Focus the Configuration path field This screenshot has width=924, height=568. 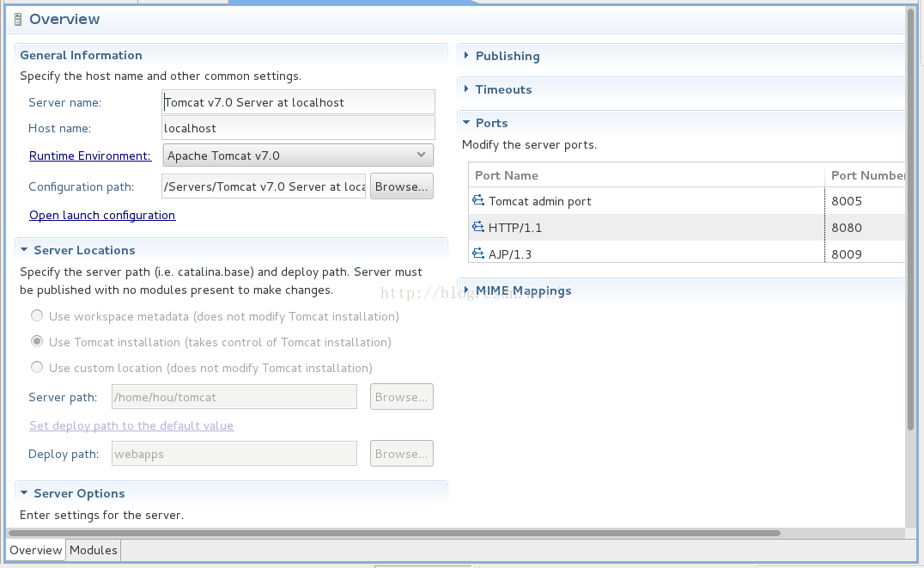pos(264,186)
